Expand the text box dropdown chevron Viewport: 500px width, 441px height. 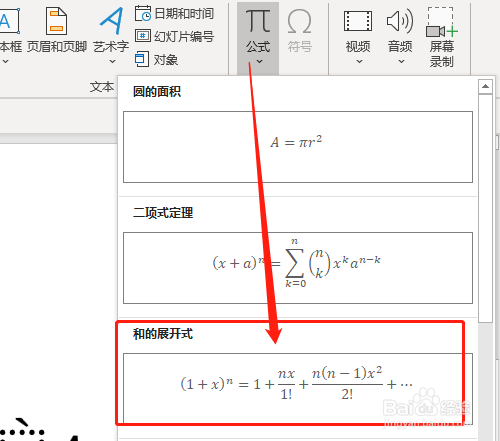pyautogui.click(x=5, y=61)
